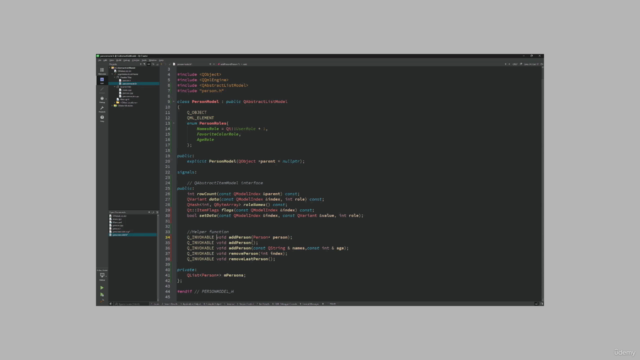Viewport: 640px width, 360px height.
Task: Select person.h under Header Files
Action: 125,80
